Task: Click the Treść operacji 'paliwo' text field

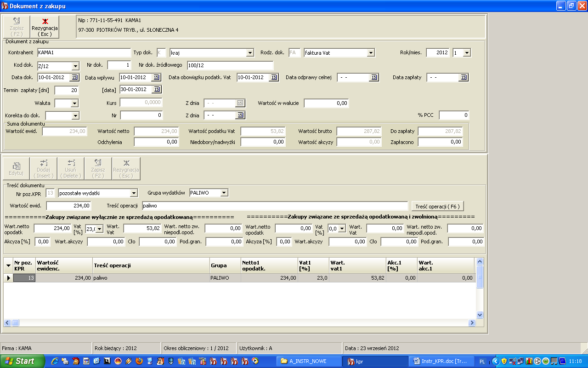Action: 275,206
